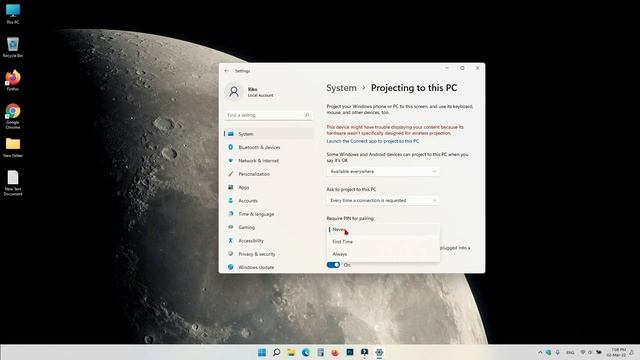
Task: Open the Recycle Bin on desktop
Action: (13, 47)
